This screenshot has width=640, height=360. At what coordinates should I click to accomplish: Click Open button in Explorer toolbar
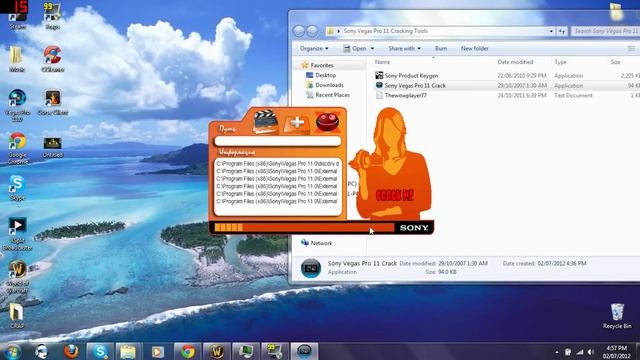pos(355,49)
